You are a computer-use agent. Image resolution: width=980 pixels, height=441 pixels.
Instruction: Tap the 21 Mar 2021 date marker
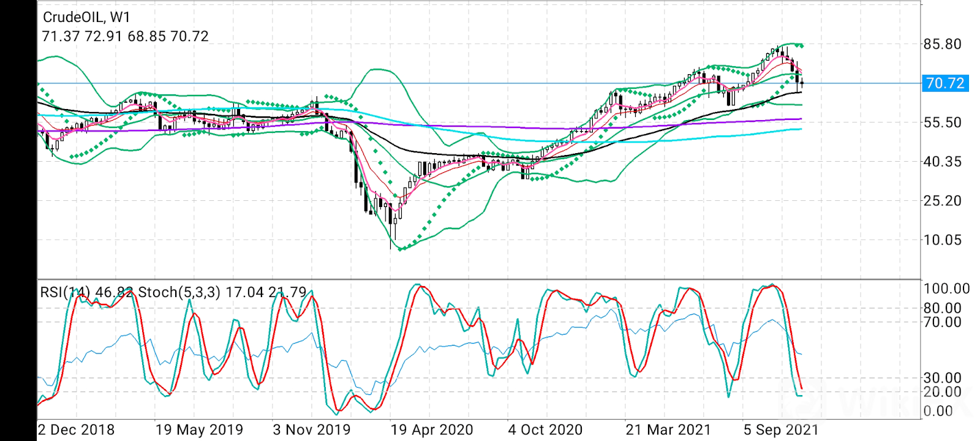click(x=668, y=430)
